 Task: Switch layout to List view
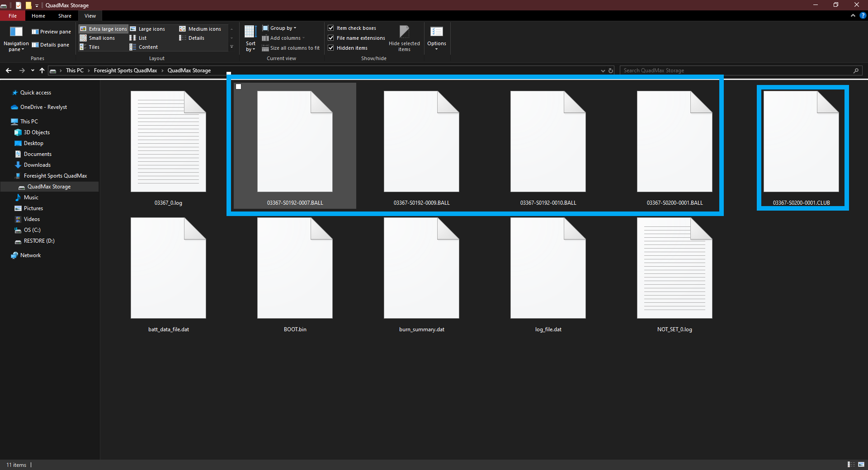point(138,38)
